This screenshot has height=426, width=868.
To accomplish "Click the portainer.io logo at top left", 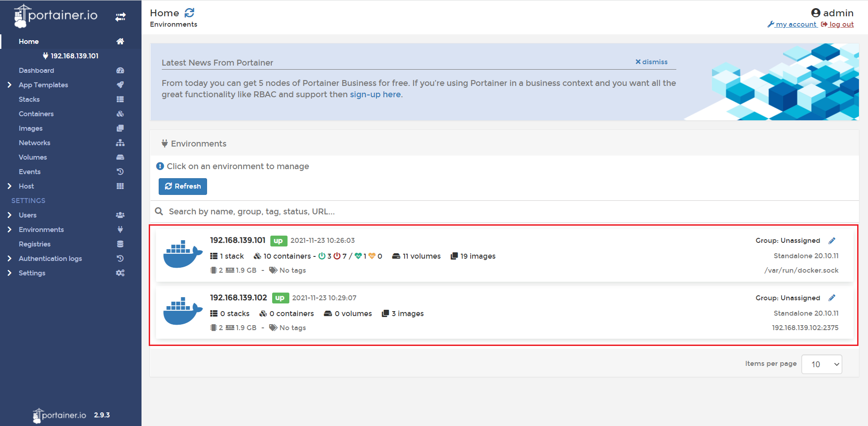I will tap(56, 16).
